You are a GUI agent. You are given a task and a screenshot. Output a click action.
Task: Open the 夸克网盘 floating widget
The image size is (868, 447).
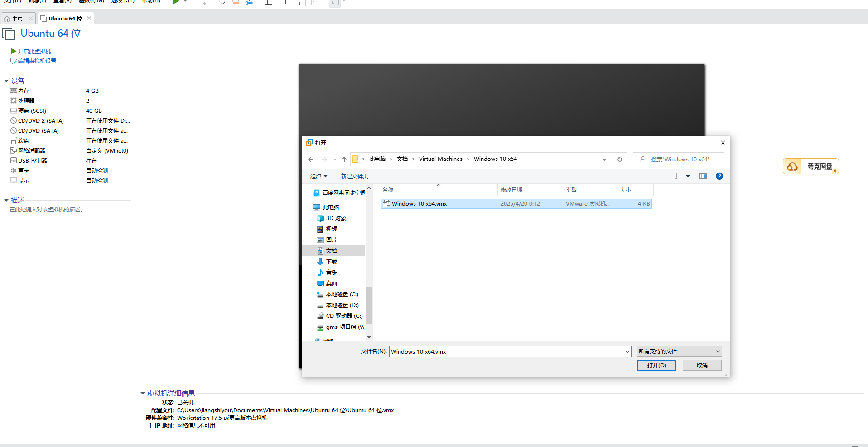click(x=810, y=167)
